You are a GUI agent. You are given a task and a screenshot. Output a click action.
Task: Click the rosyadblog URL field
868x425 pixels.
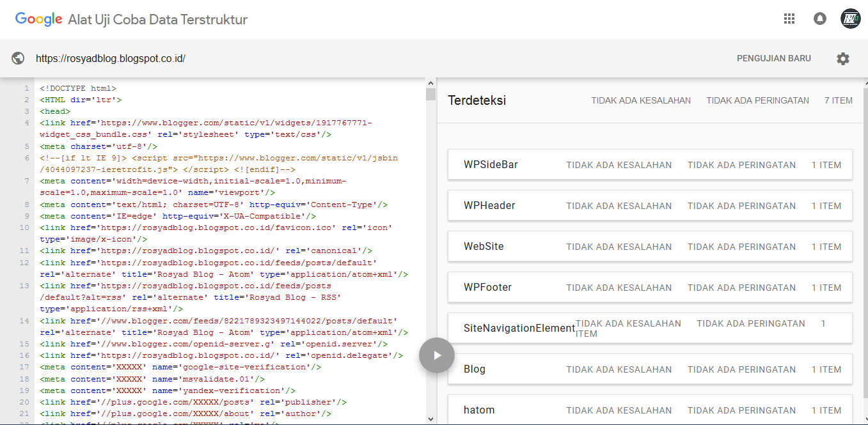coord(111,58)
